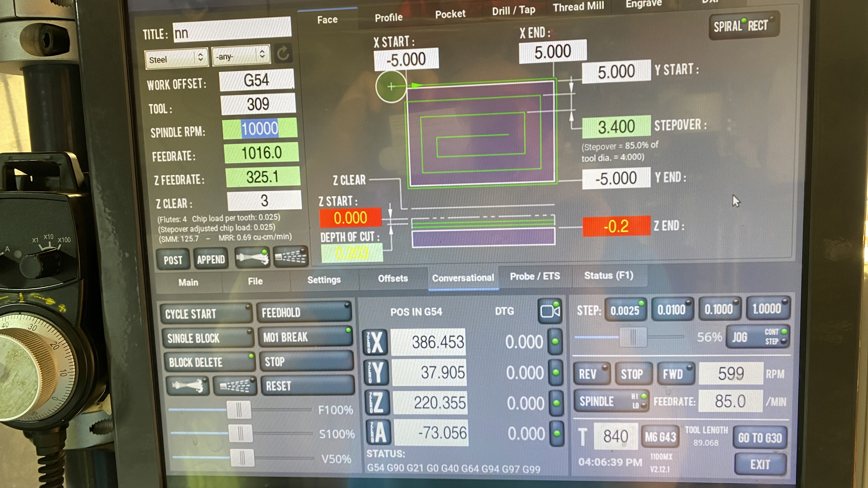This screenshot has height=488, width=868.
Task: Switch to the Main tab
Action: pos(188,282)
